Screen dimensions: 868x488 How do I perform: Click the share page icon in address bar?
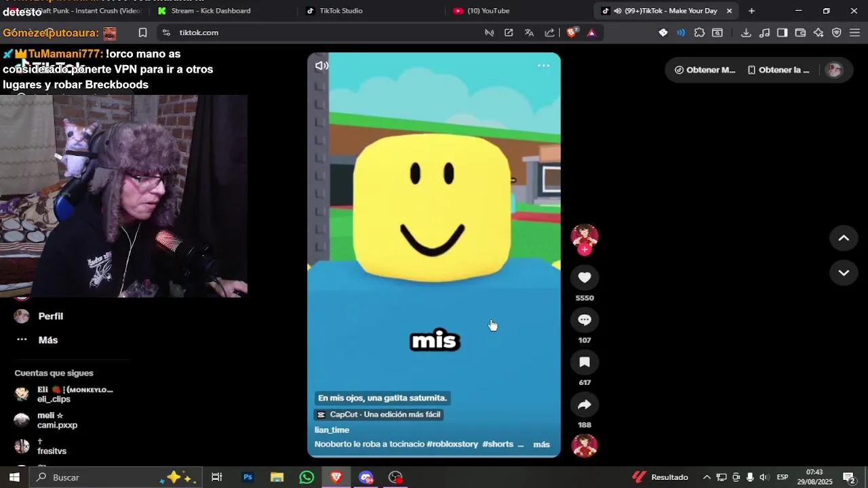pos(549,33)
